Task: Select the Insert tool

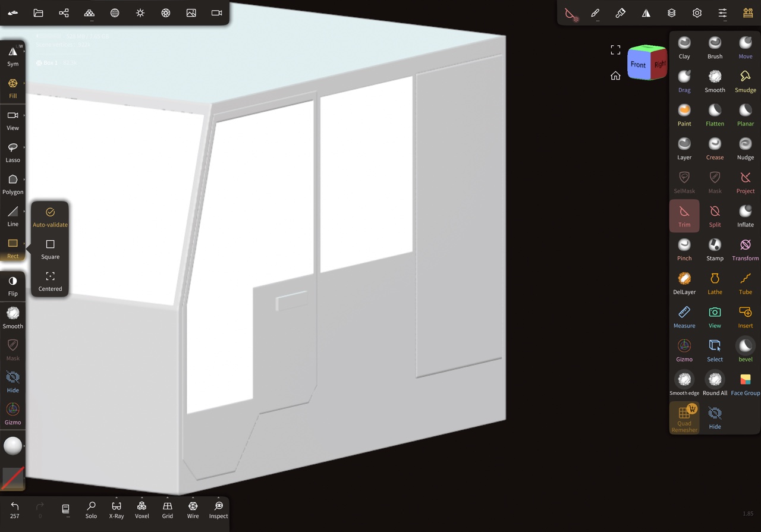Action: click(x=746, y=317)
